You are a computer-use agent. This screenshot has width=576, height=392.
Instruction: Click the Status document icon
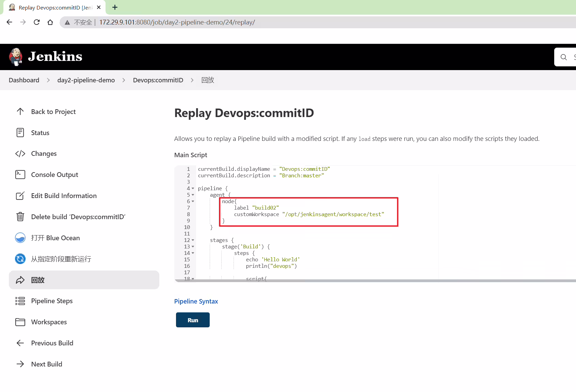point(20,133)
